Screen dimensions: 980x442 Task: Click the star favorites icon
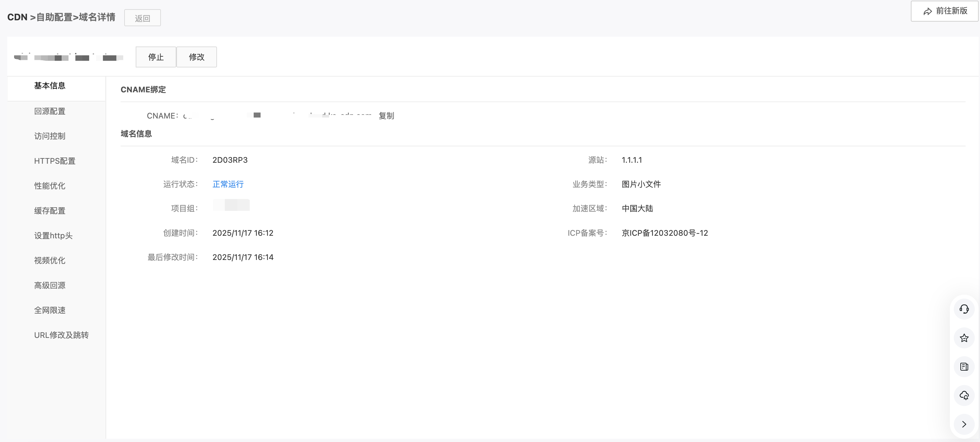[964, 338]
